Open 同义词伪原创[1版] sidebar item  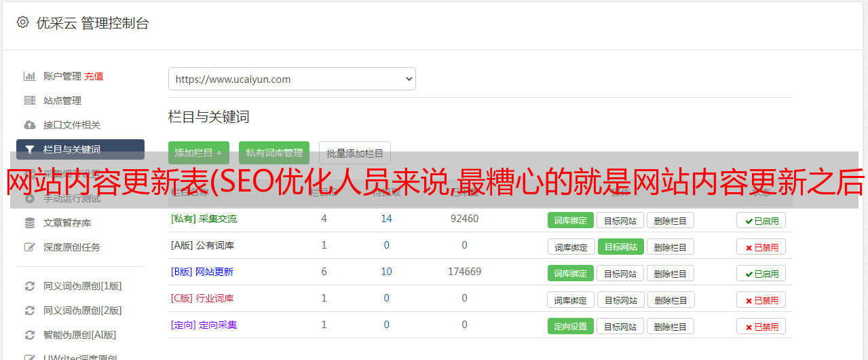[83, 286]
